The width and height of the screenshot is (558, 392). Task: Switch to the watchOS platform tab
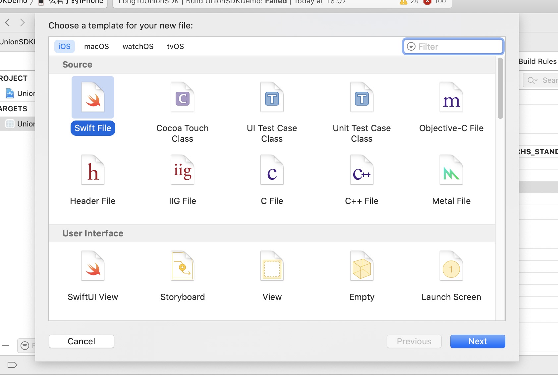(x=138, y=46)
